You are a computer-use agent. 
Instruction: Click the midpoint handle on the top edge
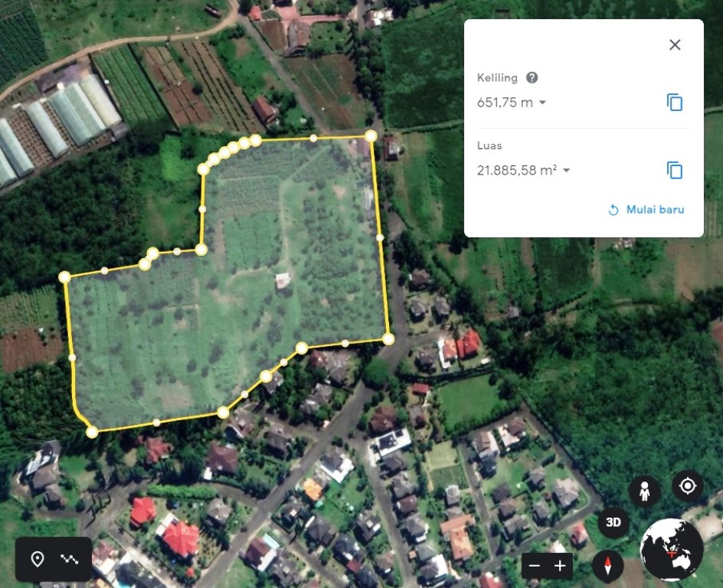313,138
